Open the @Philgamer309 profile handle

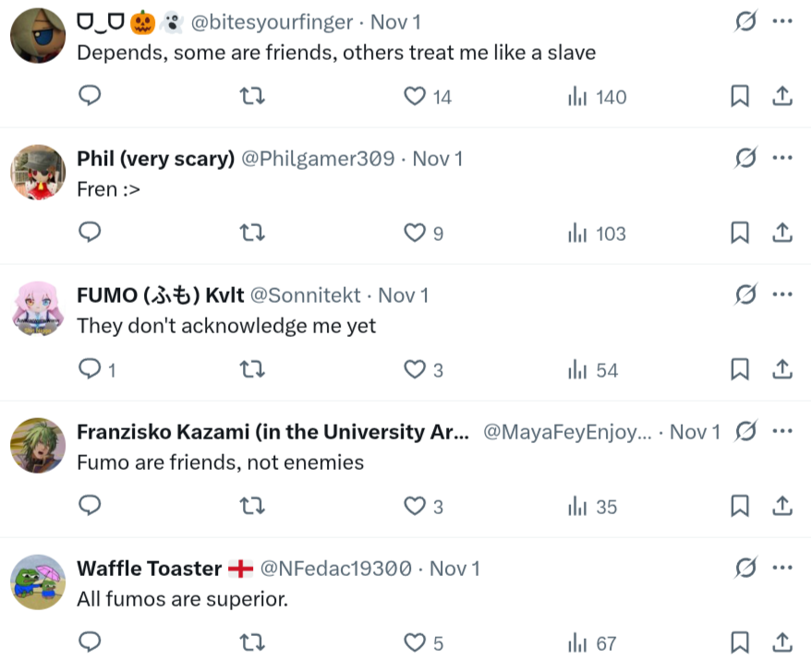(318, 159)
